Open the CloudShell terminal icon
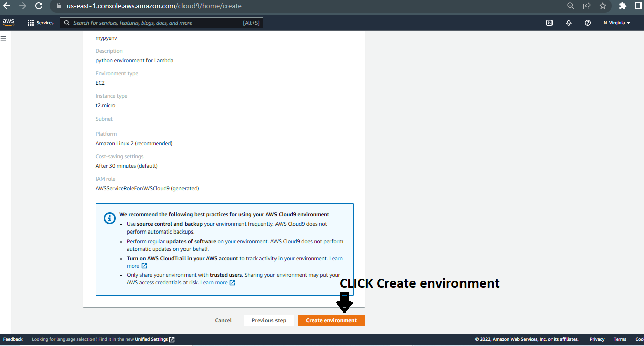The image size is (644, 346). pyautogui.click(x=549, y=23)
